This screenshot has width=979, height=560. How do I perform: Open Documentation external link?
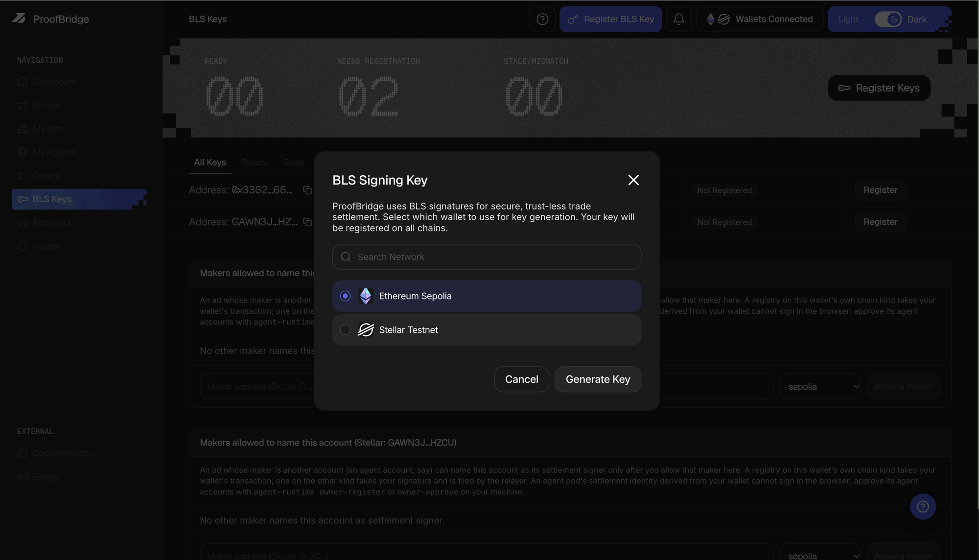click(x=64, y=453)
